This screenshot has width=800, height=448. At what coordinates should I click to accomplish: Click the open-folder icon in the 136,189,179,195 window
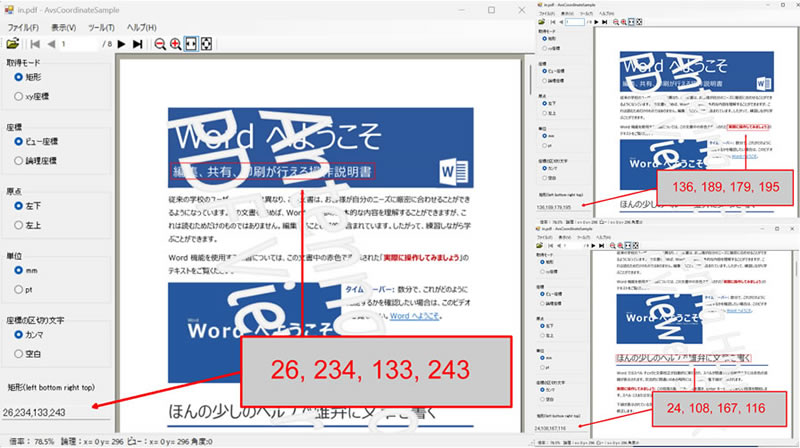541,22
